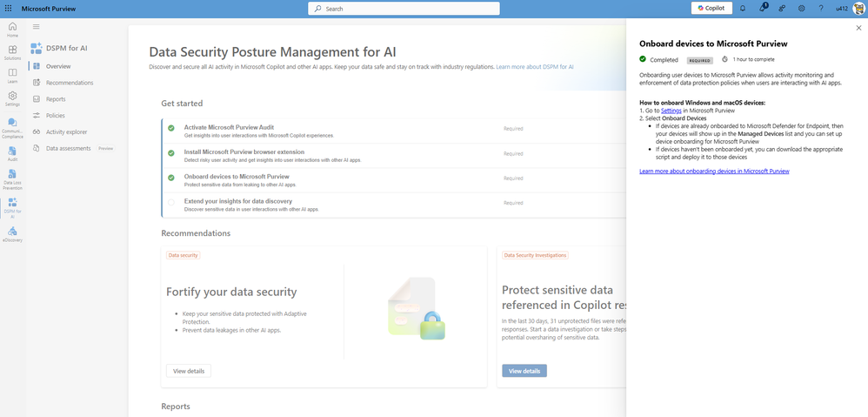Image resolution: width=868 pixels, height=417 pixels.
Task: Select DSPM for AI in left rail
Action: click(x=12, y=208)
